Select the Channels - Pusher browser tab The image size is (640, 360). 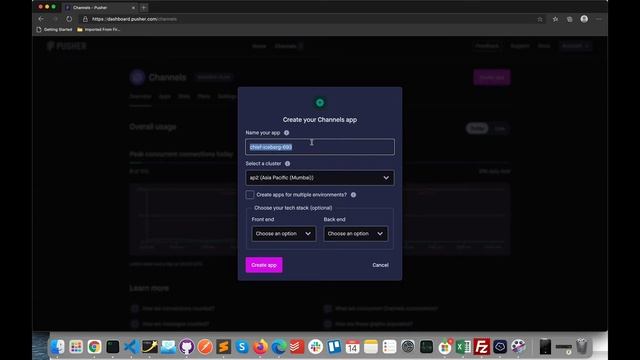[x=100, y=7]
